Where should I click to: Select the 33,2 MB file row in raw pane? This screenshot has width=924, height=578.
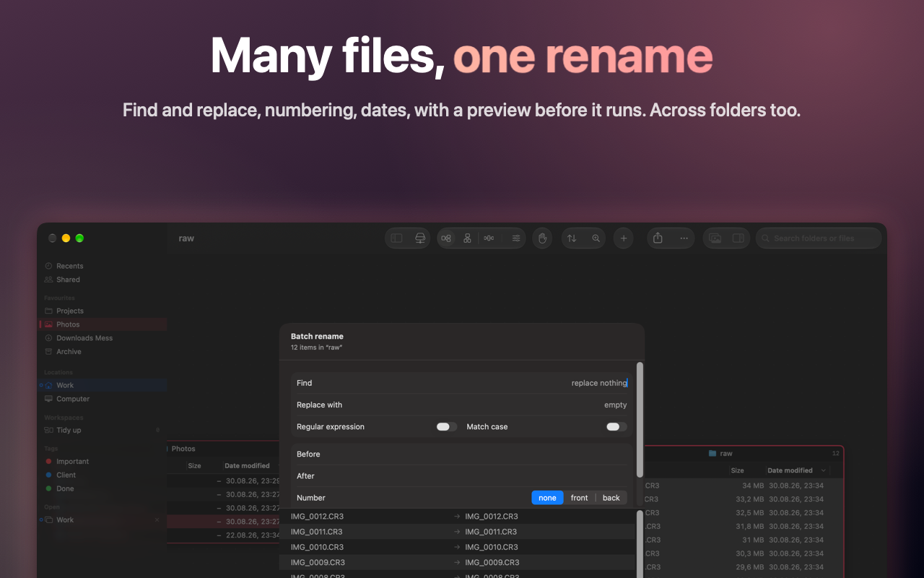(x=743, y=499)
